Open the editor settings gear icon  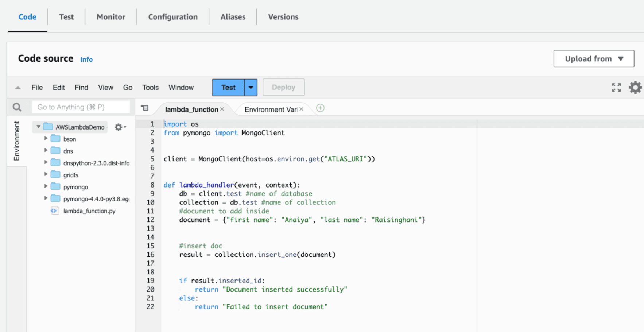click(x=635, y=88)
